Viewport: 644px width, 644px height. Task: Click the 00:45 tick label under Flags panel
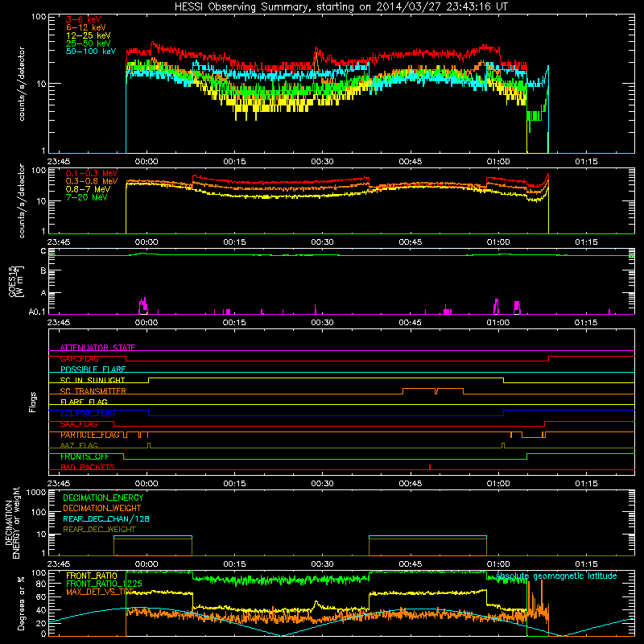click(410, 484)
